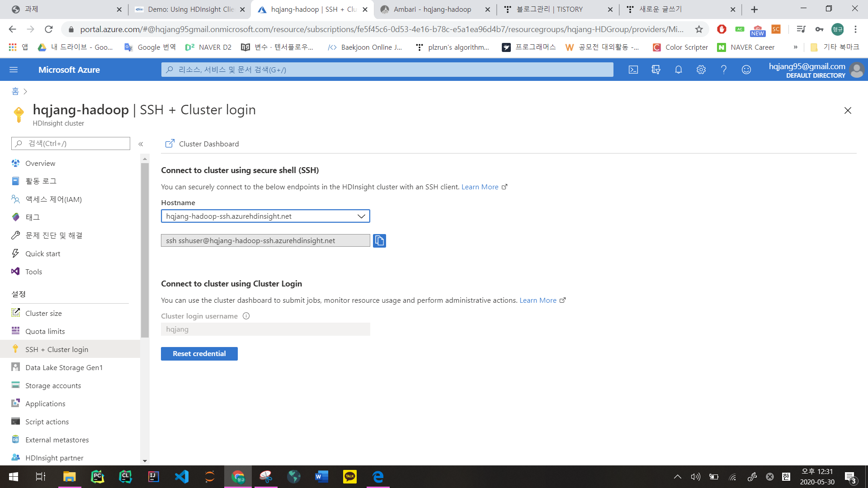Click the Cluster login username info icon
The image size is (868, 488).
click(x=246, y=316)
